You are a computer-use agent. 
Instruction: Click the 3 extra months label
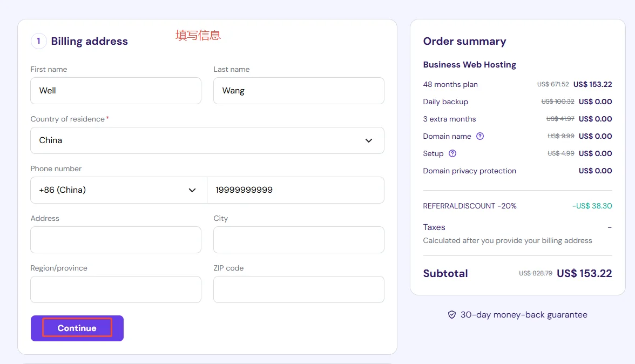click(449, 119)
